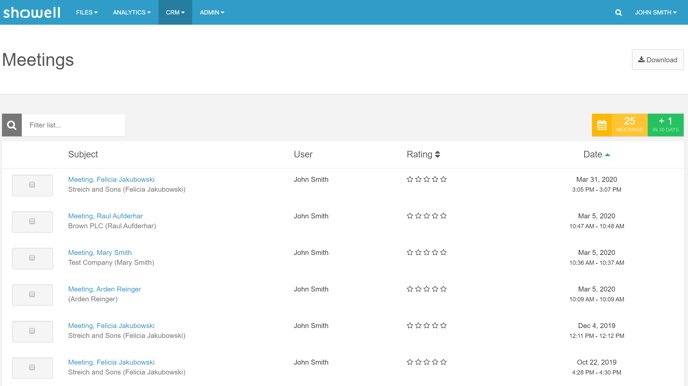
Task: Click time 10:36 AM - 10:37 AM
Action: click(x=597, y=263)
